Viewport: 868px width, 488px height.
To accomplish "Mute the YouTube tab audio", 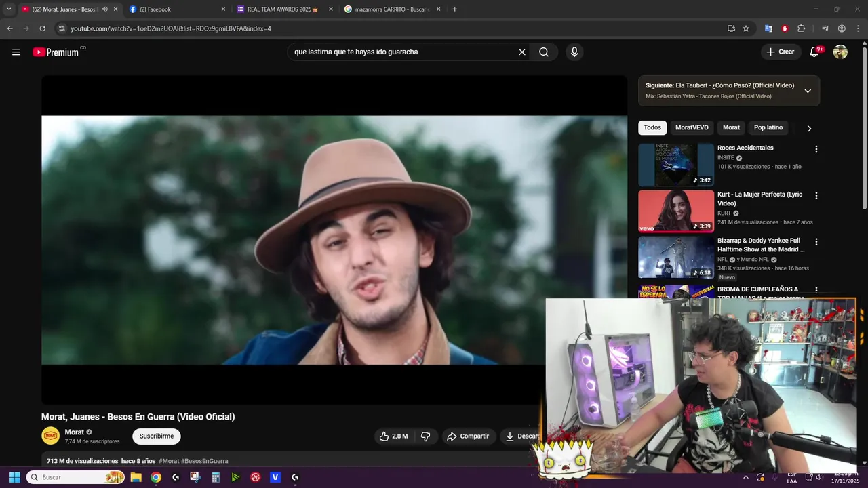I will pos(104,9).
